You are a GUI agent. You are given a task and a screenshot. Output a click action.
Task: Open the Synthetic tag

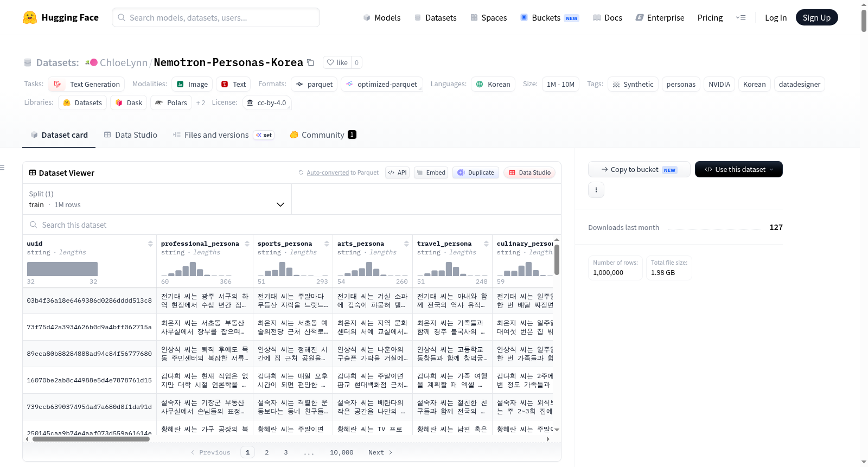(x=633, y=84)
